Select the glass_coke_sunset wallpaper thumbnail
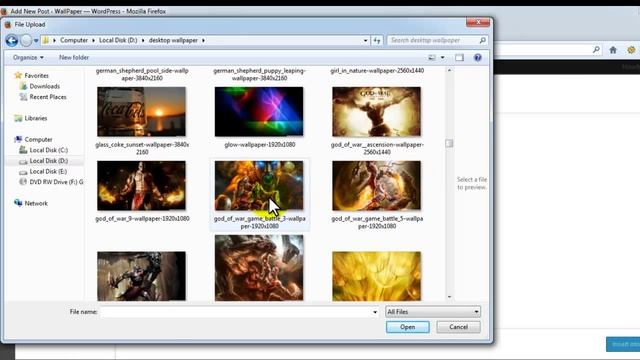Image resolution: width=640 pixels, height=360 pixels. 141,111
